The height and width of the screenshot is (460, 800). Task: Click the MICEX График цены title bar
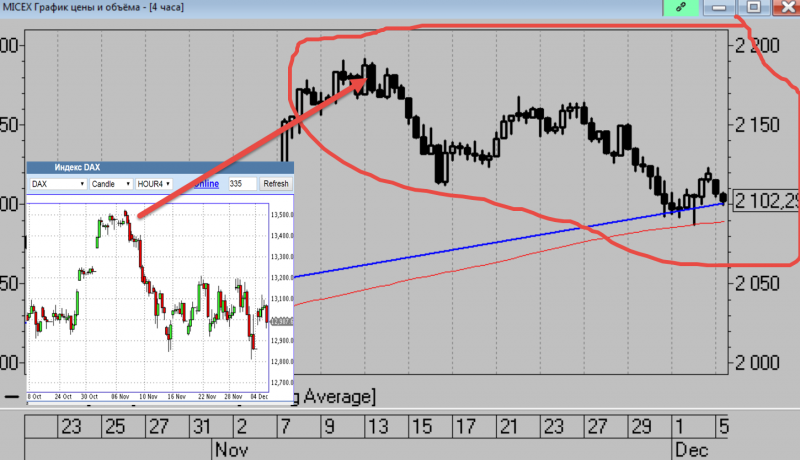(300, 8)
